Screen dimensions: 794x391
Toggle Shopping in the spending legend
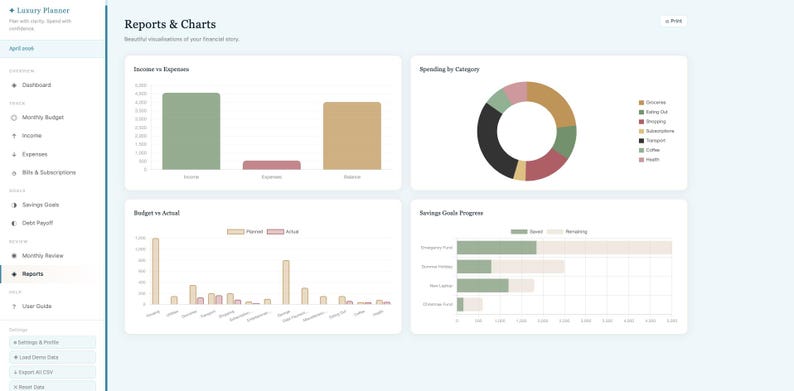pyautogui.click(x=652, y=122)
